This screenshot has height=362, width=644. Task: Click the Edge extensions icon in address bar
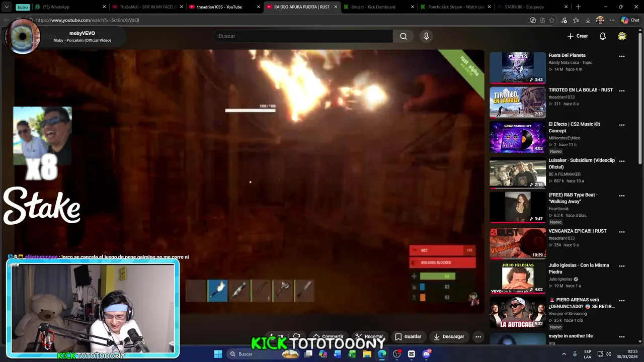click(x=542, y=20)
